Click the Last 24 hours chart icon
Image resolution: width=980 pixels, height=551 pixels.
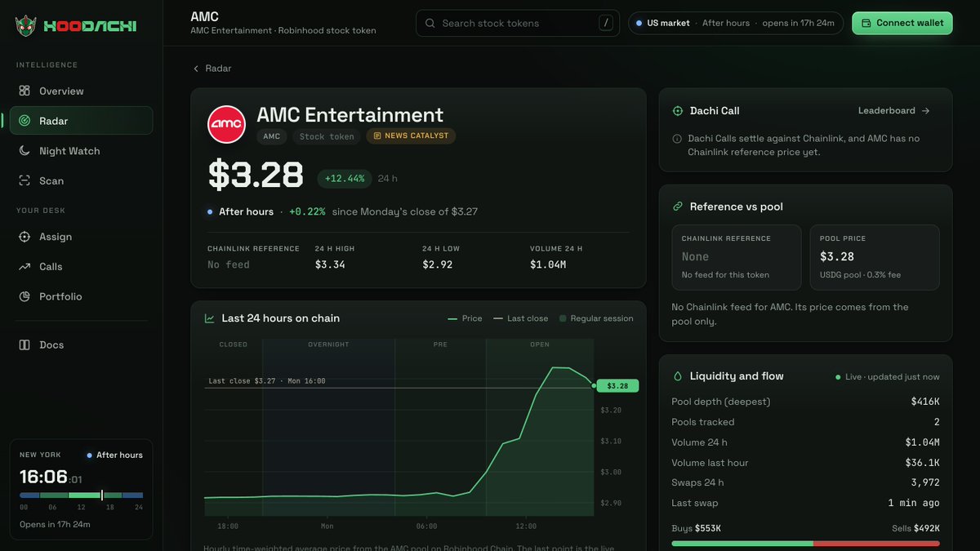(210, 318)
